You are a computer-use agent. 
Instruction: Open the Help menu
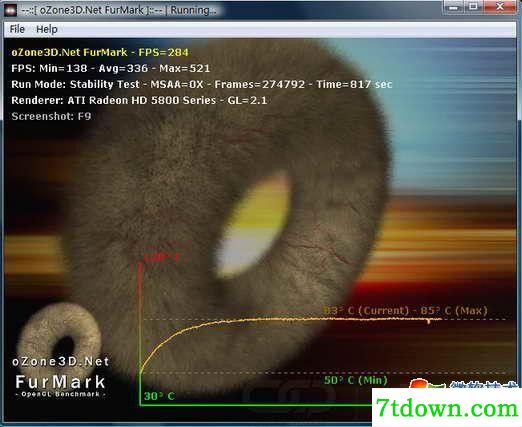(47, 29)
